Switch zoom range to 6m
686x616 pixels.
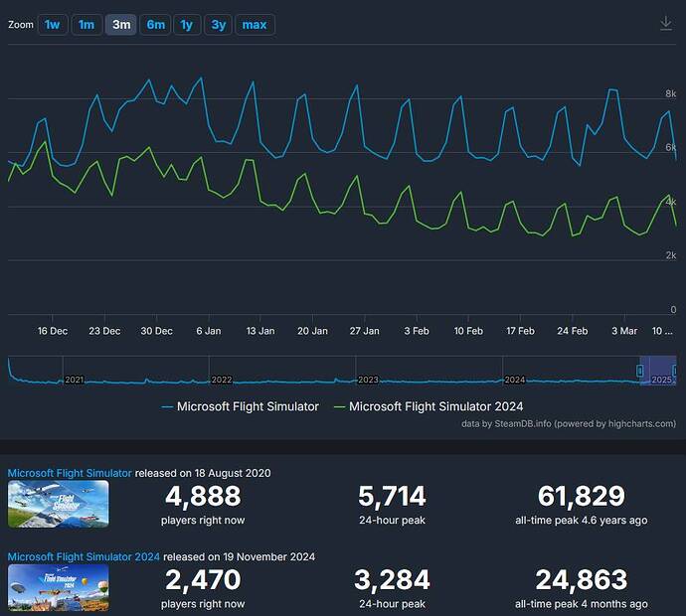pos(156,25)
